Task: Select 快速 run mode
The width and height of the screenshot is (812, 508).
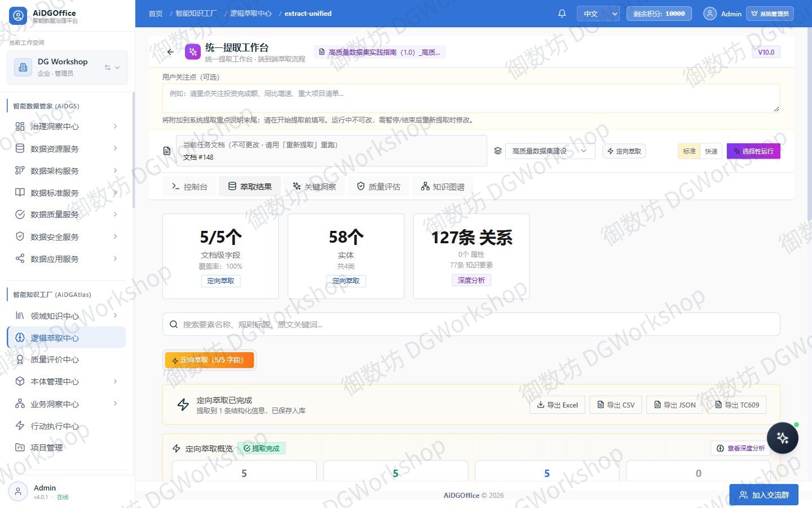Action: (x=711, y=151)
